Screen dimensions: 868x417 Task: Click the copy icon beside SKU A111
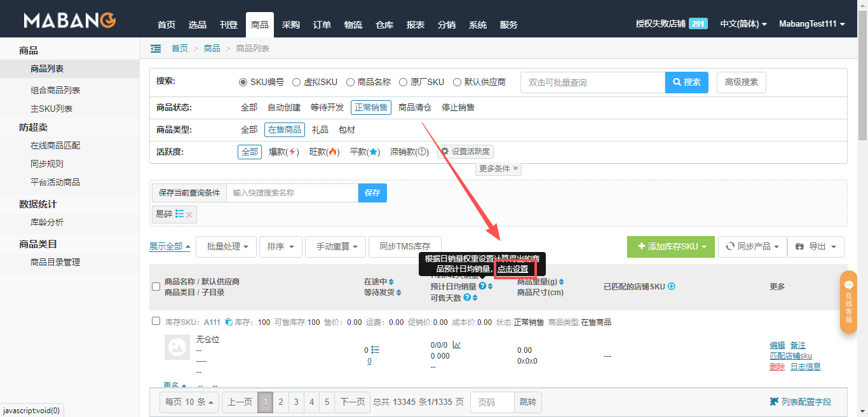(x=229, y=322)
